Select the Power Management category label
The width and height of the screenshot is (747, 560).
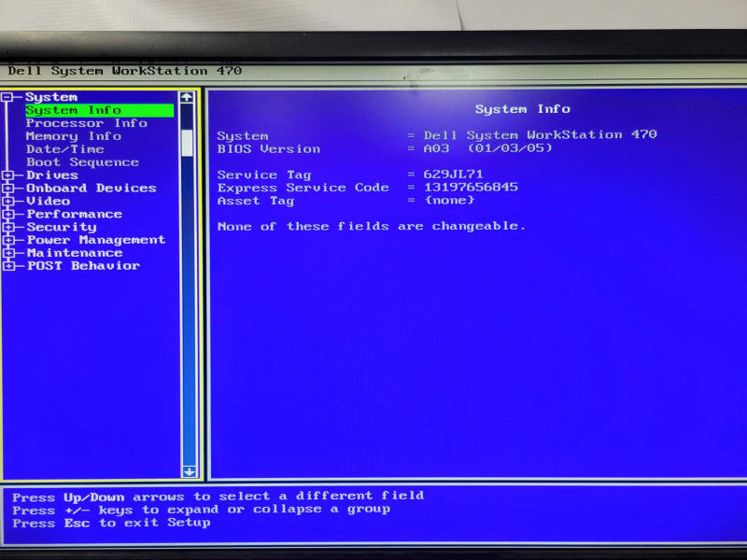click(96, 240)
